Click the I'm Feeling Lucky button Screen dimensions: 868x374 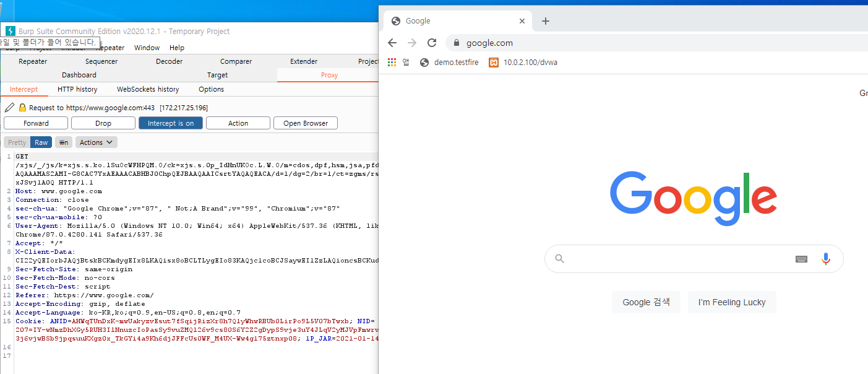tap(732, 302)
